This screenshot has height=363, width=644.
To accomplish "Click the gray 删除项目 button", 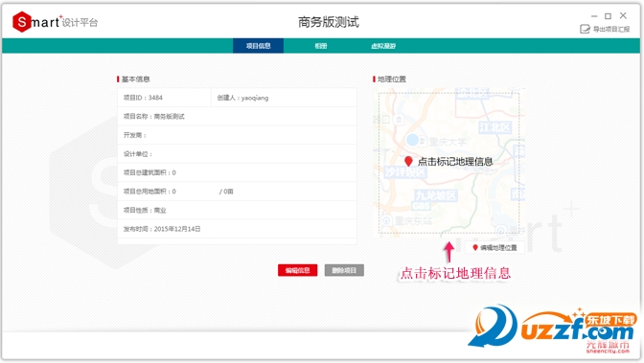I will click(x=344, y=270).
